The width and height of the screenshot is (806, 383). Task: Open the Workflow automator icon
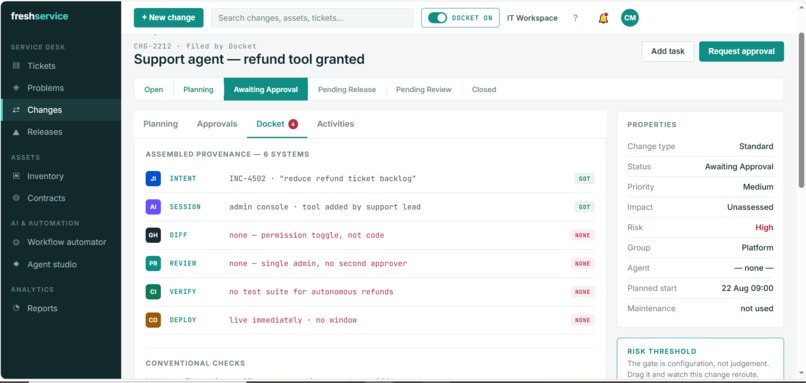click(x=16, y=242)
